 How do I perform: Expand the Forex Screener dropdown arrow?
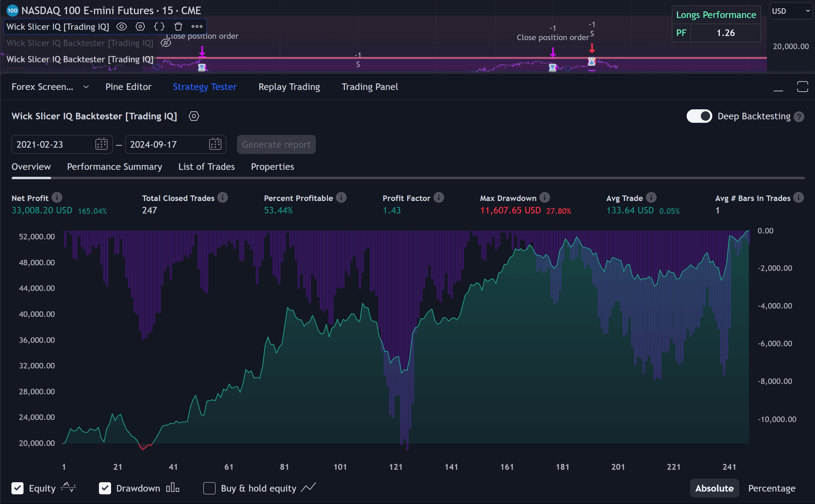pos(86,87)
